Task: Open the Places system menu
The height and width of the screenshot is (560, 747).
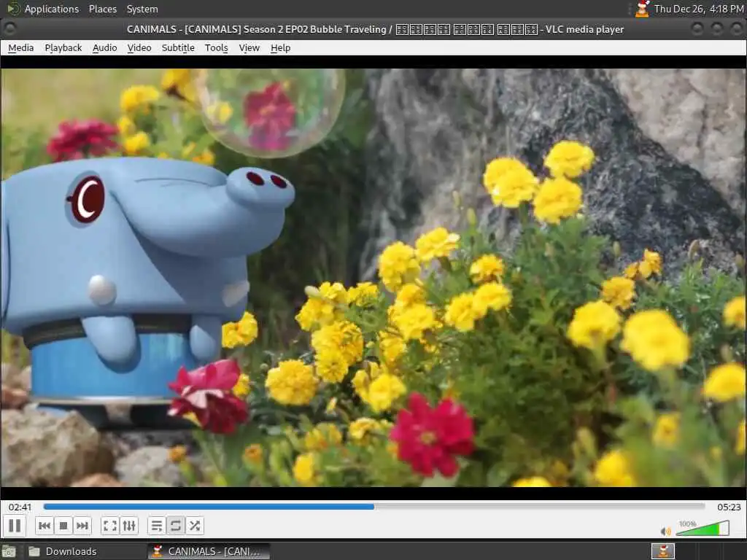Action: coord(102,9)
